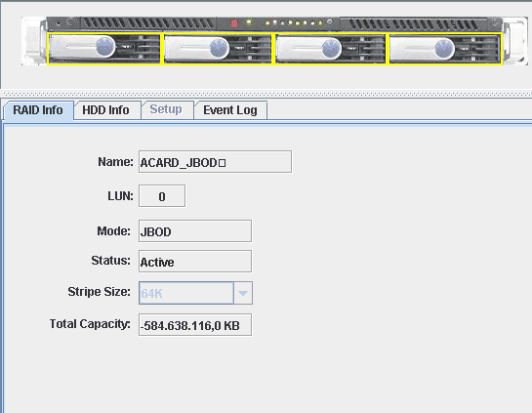
Task: Open the Setup tab
Action: click(x=166, y=109)
